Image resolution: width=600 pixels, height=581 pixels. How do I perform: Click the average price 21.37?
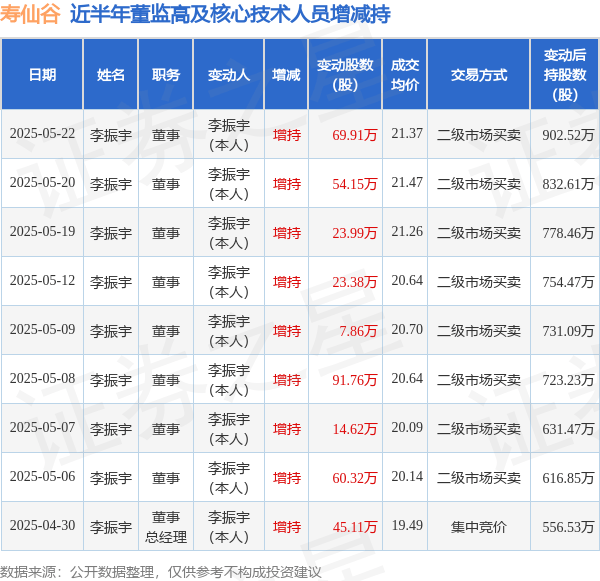pyautogui.click(x=407, y=134)
